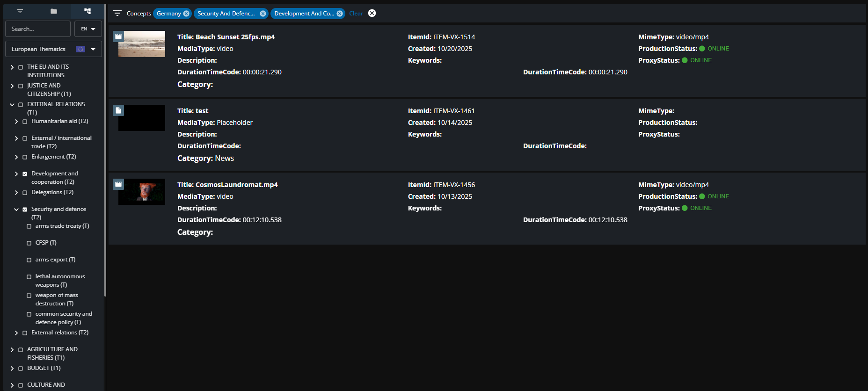Remove the Development And Cooperation filter chip
This screenshot has width=868, height=391.
point(340,14)
